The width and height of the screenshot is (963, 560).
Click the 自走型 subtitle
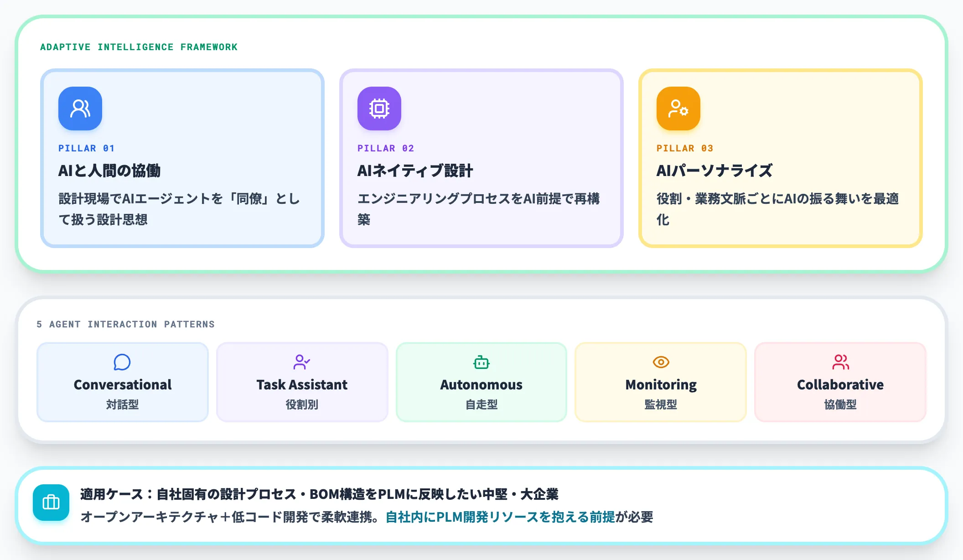click(481, 404)
